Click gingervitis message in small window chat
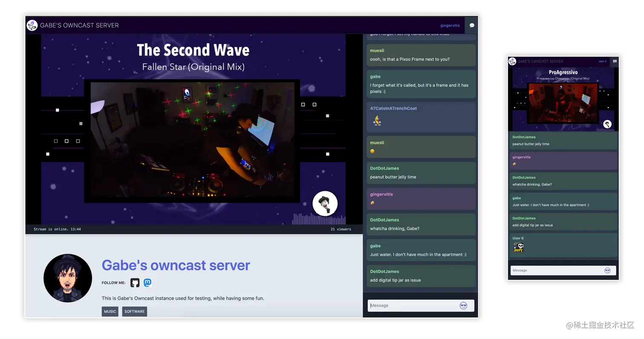 (563, 161)
